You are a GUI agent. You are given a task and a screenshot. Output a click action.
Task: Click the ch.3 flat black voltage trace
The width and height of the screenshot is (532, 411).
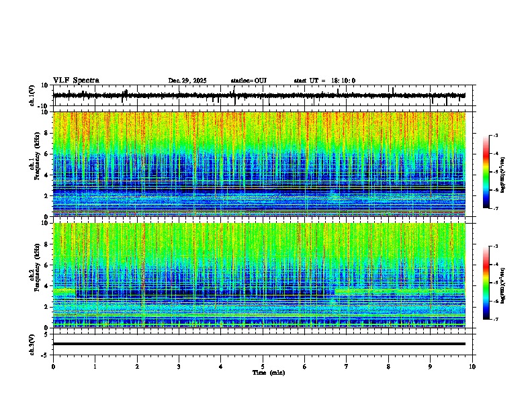click(259, 344)
